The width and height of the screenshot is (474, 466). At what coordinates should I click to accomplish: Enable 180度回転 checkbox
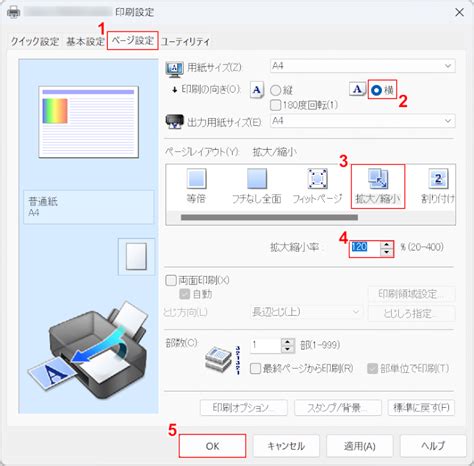coord(275,105)
